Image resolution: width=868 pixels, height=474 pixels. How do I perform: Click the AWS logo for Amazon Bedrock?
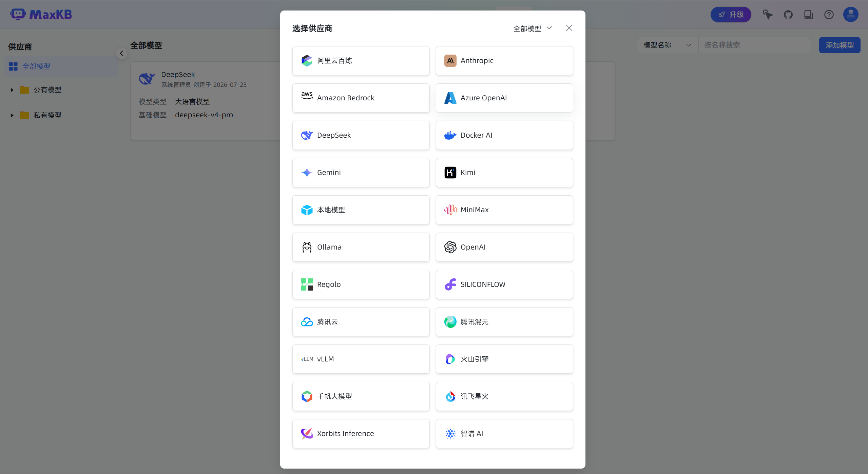pyautogui.click(x=307, y=97)
